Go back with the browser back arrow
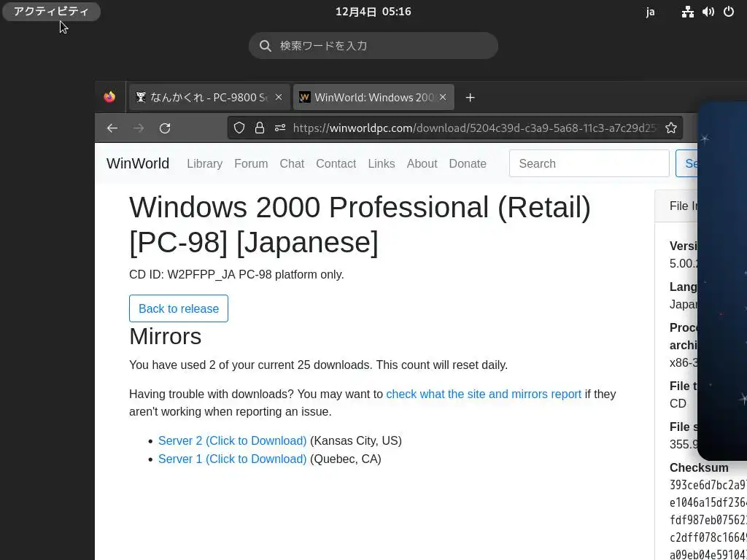Screen dimensions: 747x560 (112, 128)
